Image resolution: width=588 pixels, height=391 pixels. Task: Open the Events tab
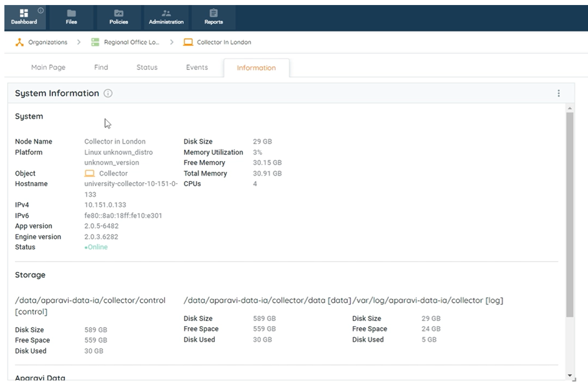[197, 67]
